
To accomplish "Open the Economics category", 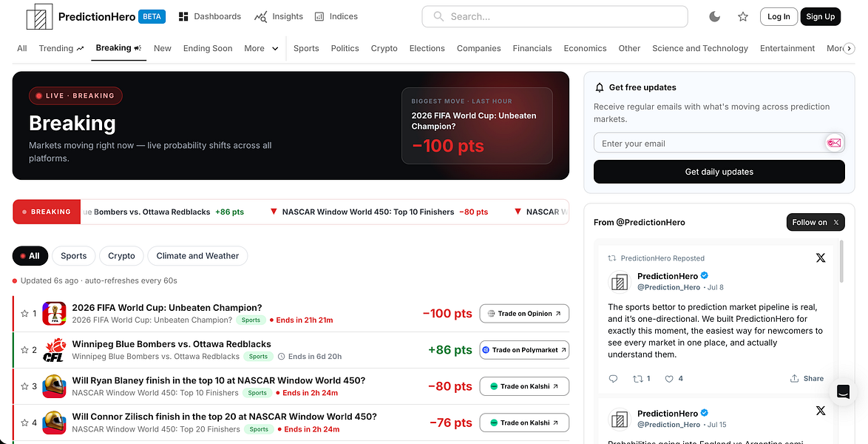I will click(585, 48).
